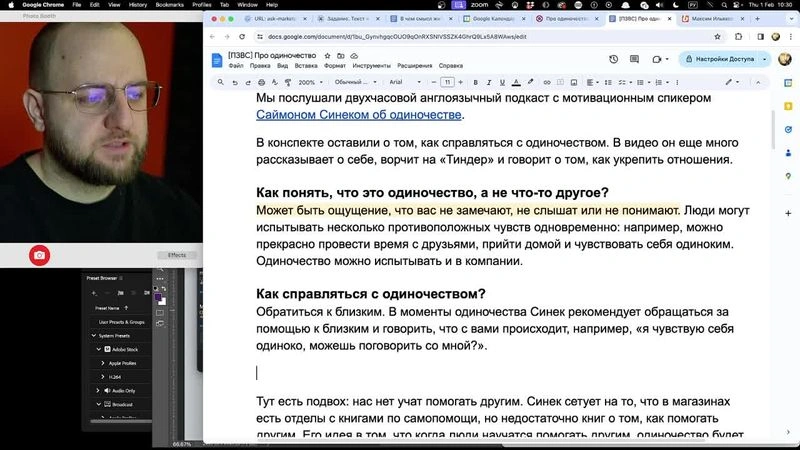This screenshot has height=450, width=800.
Task: Follow the Саймоном Синеком об одиночестве link
Action: [x=359, y=115]
